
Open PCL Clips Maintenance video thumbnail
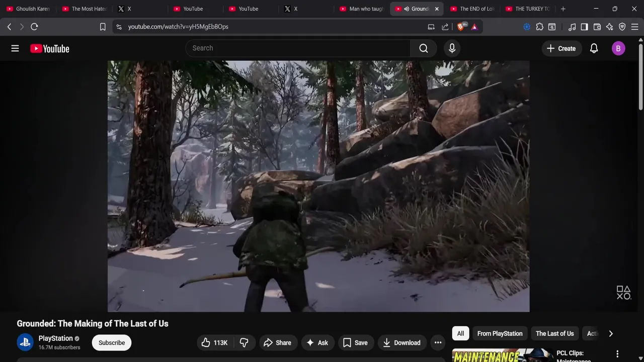pos(502,355)
